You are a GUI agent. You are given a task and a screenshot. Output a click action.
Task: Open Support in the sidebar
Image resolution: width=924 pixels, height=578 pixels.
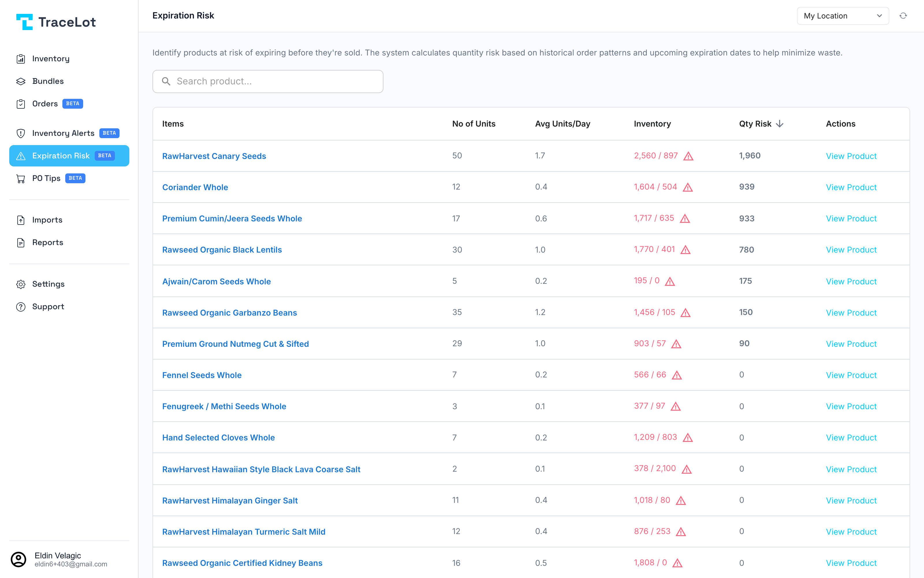pyautogui.click(x=69, y=307)
